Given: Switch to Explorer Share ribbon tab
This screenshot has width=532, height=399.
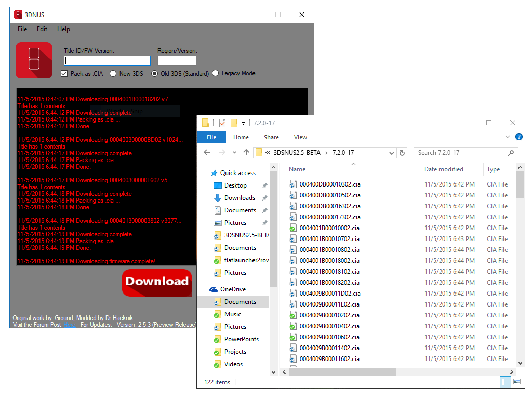Looking at the screenshot, I should 271,137.
